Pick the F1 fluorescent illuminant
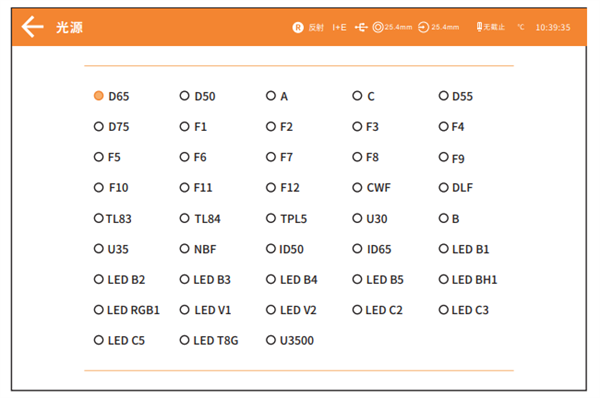600x398 pixels. point(184,126)
